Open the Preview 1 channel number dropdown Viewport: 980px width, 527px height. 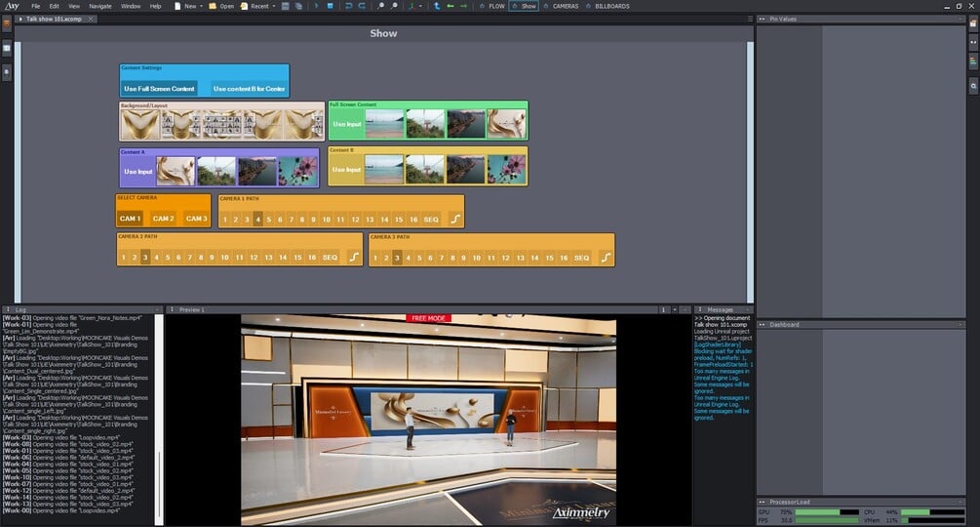tap(675, 309)
